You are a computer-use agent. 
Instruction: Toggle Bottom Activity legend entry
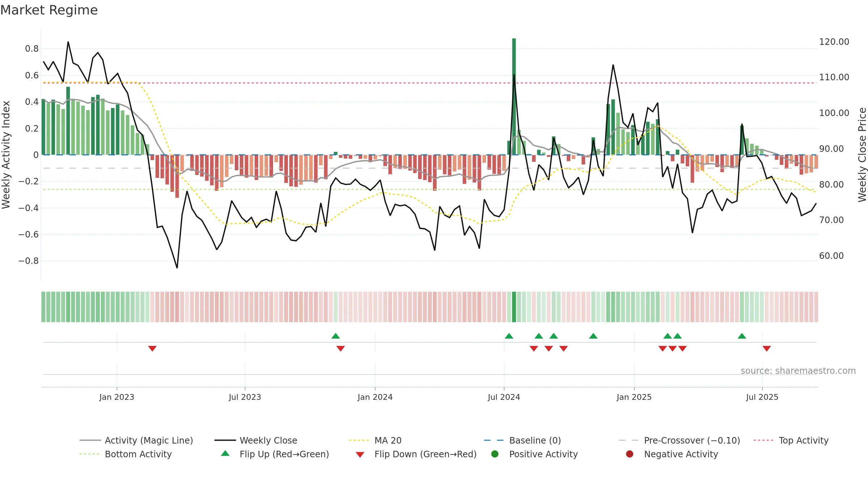pyautogui.click(x=125, y=454)
